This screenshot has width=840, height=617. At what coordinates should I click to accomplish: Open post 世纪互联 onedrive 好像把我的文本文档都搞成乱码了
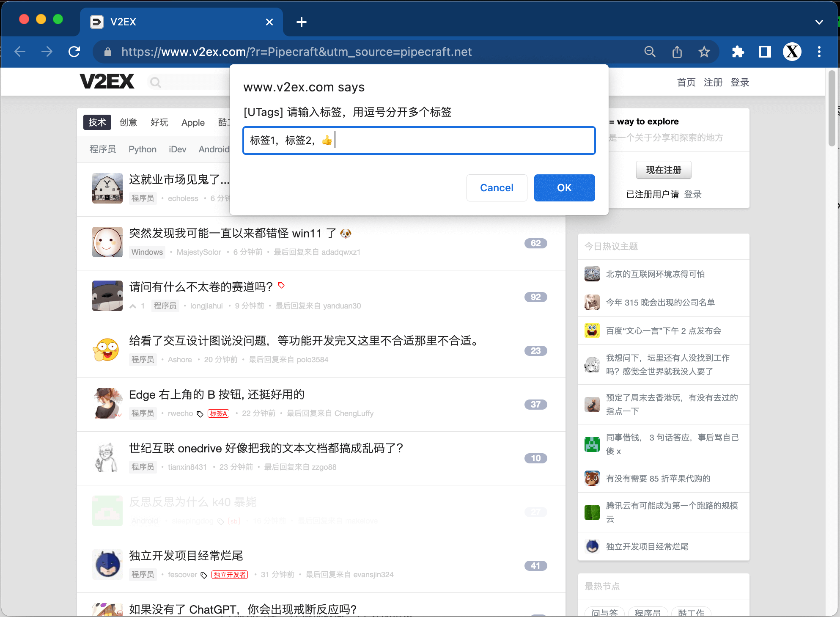266,448
